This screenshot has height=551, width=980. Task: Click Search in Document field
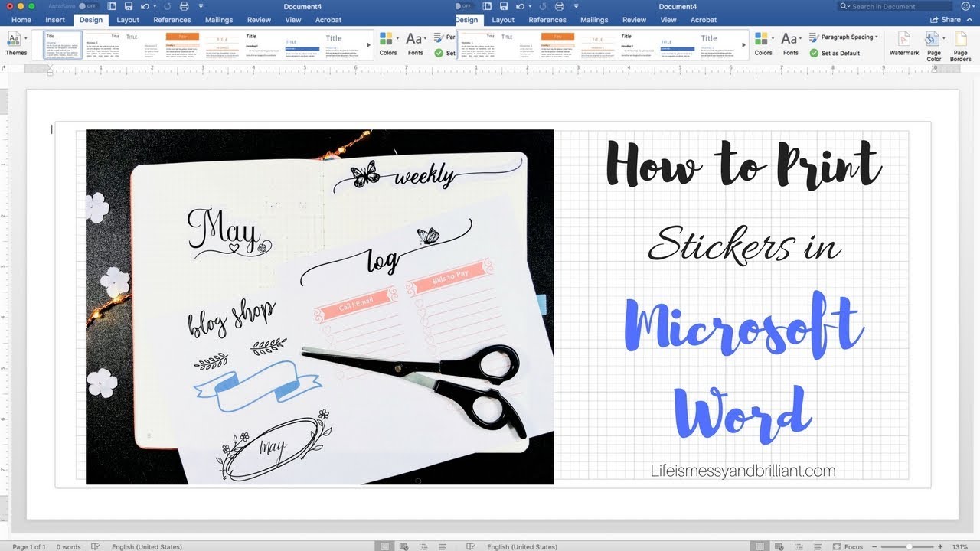(x=896, y=6)
